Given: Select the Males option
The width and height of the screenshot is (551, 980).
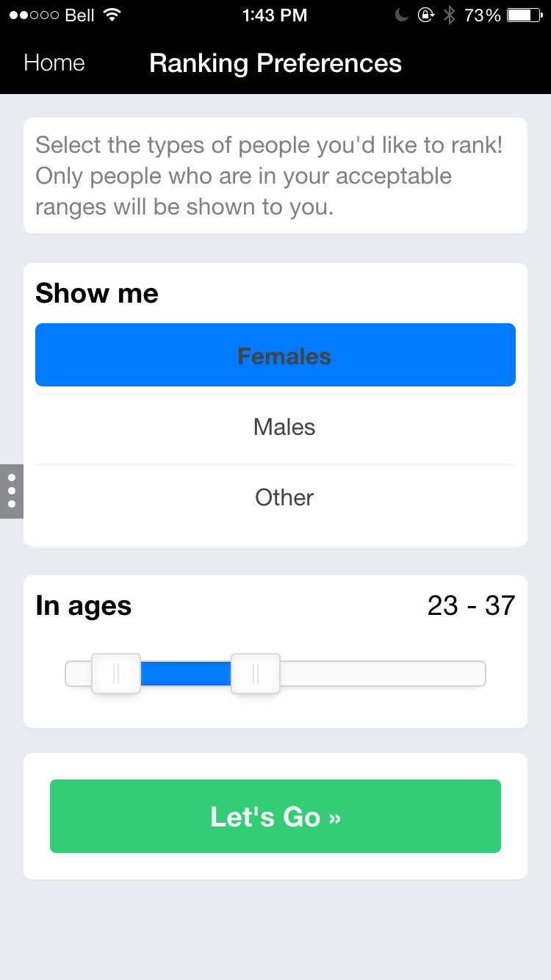Looking at the screenshot, I should [284, 427].
